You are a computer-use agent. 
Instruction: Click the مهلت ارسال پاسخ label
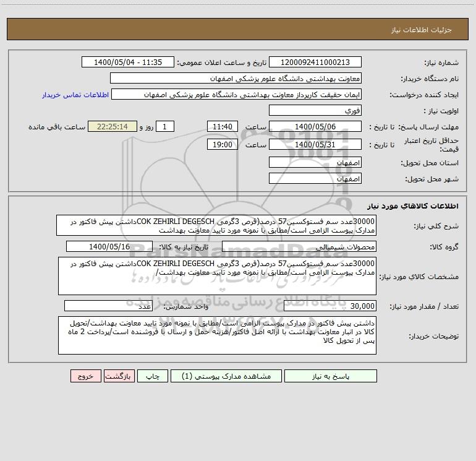[x=428, y=127]
